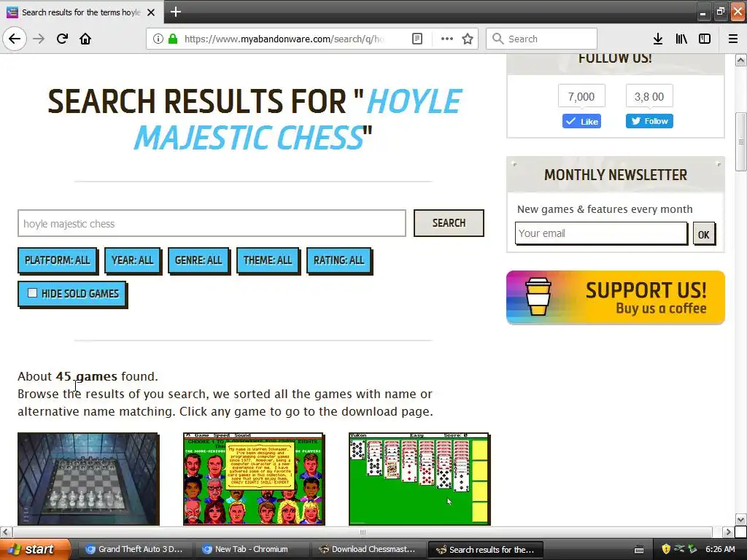Select the Search results for hoyle tab
Viewport: 747px width, 560px height.
[x=81, y=12]
